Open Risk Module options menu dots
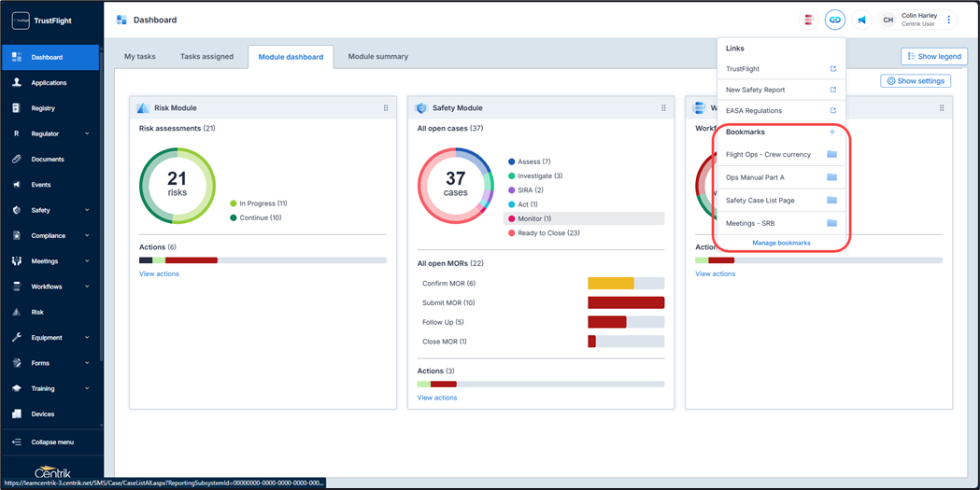The image size is (980, 490). pos(386,108)
